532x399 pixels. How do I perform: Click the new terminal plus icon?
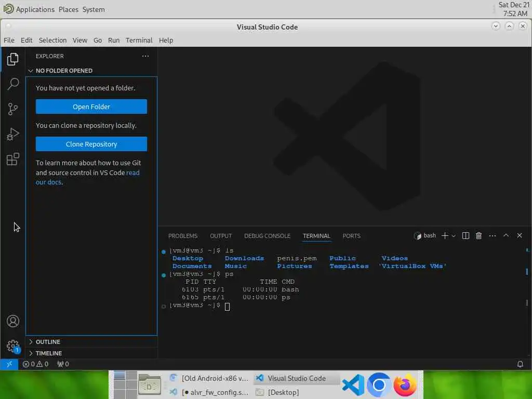coord(445,235)
